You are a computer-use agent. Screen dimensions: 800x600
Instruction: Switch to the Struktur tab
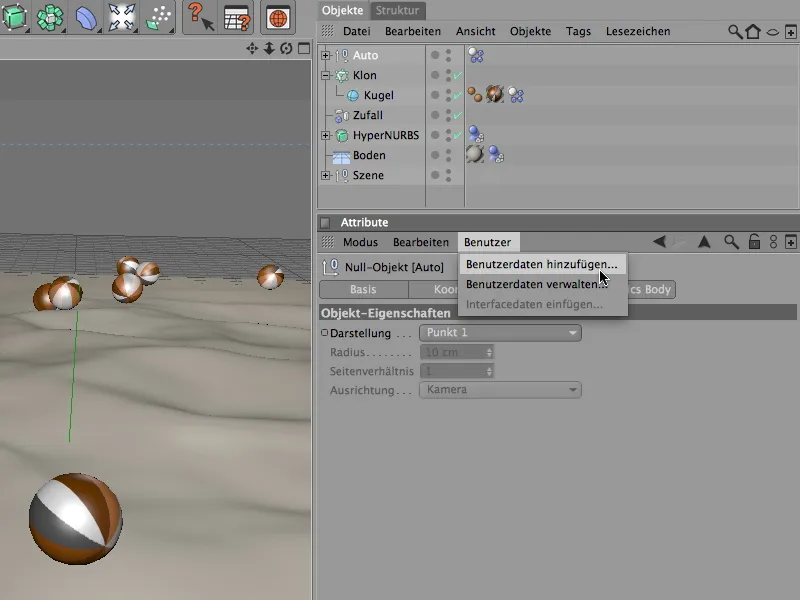point(398,10)
